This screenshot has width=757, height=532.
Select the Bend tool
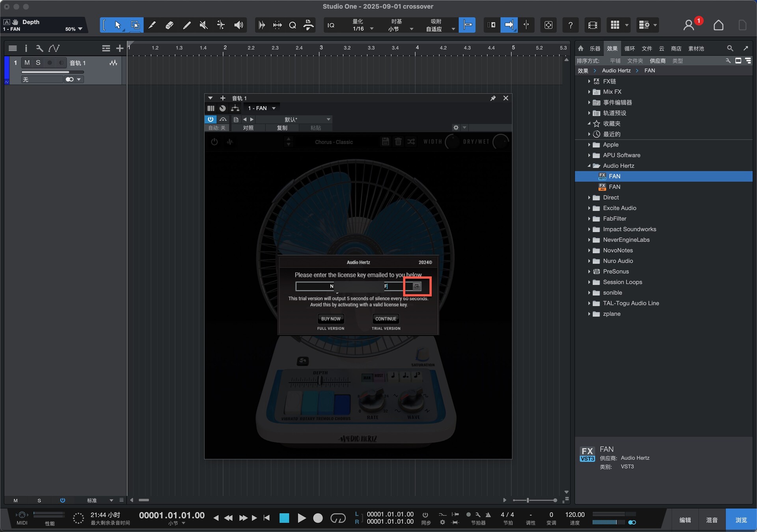pos(221,25)
